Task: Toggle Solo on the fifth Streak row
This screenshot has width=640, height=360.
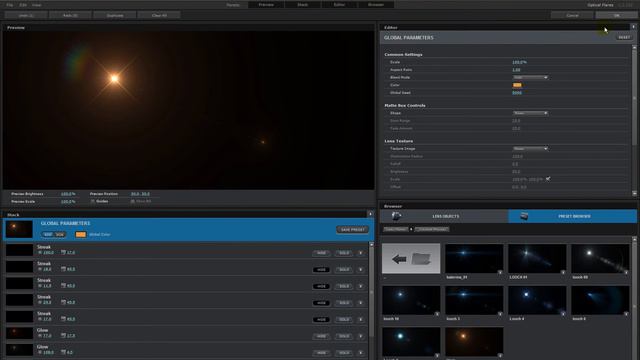Action: point(344,320)
